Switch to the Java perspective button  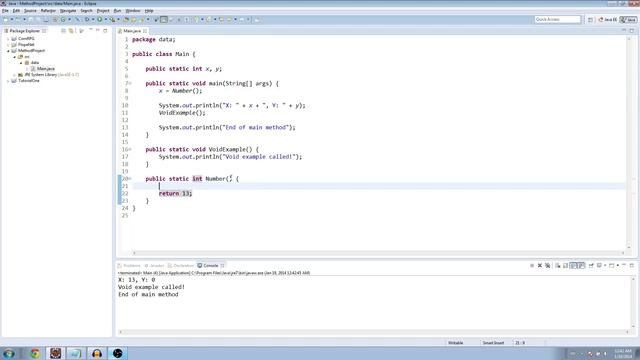[629, 20]
